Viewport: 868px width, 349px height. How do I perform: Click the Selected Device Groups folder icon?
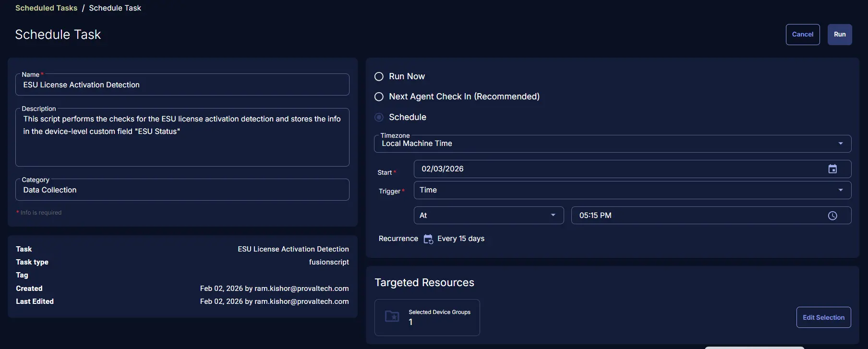(392, 316)
